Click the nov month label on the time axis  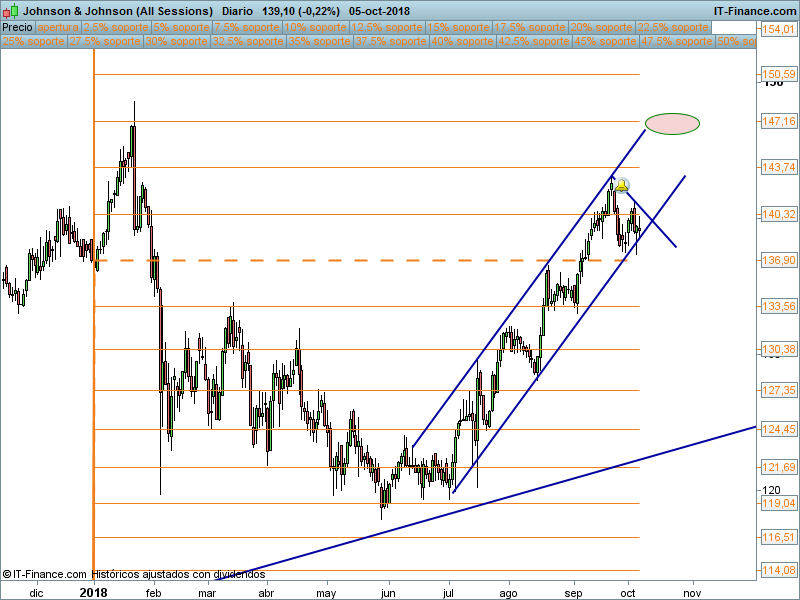(x=692, y=593)
